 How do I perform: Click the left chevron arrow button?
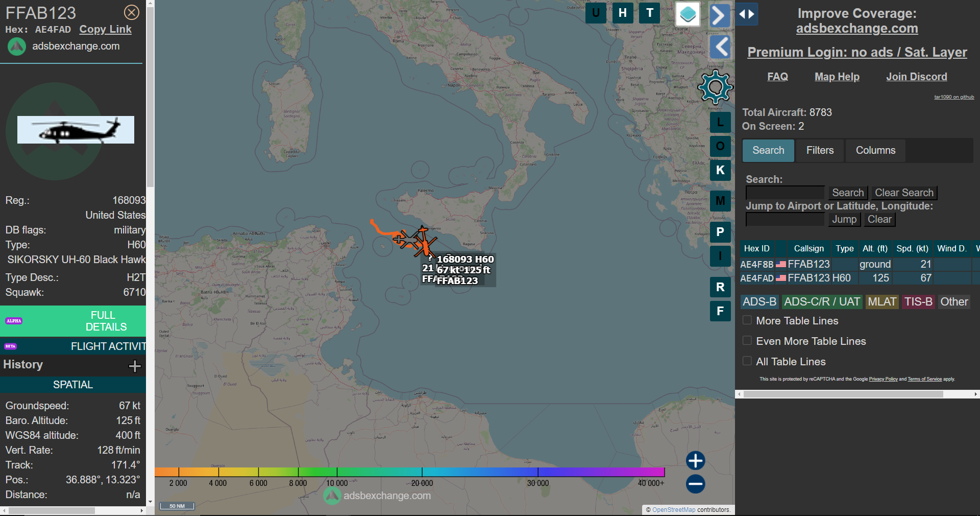click(720, 47)
